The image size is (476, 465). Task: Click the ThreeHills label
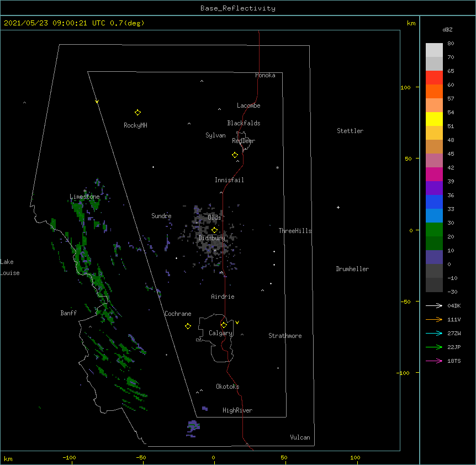click(295, 231)
